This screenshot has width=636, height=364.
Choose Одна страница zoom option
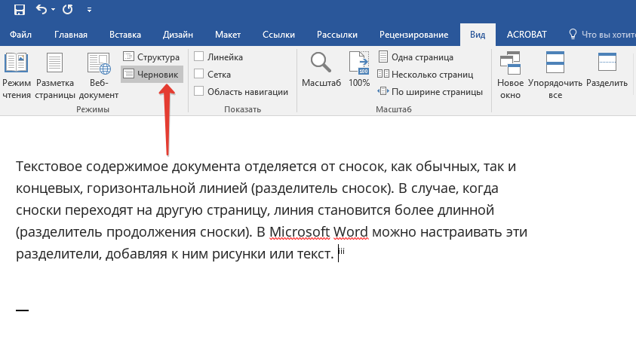[x=416, y=57]
